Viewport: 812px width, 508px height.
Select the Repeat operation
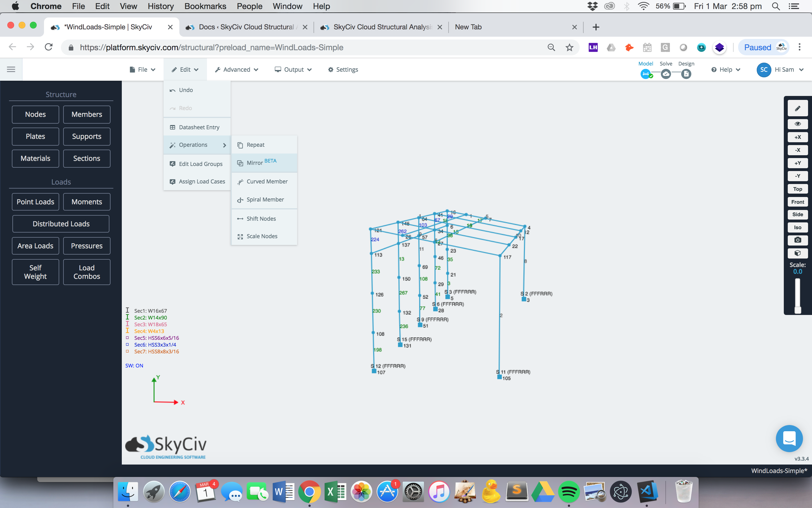coord(264,145)
